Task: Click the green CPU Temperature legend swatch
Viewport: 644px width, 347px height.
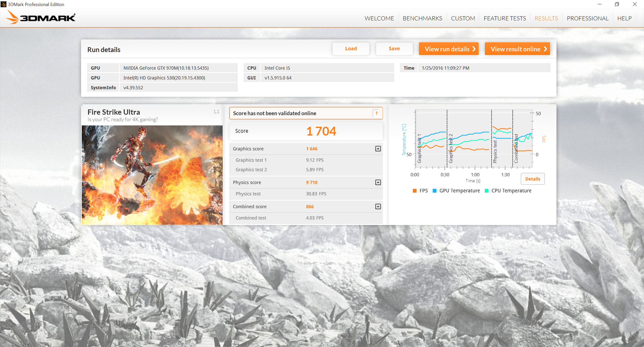Action: (x=487, y=191)
